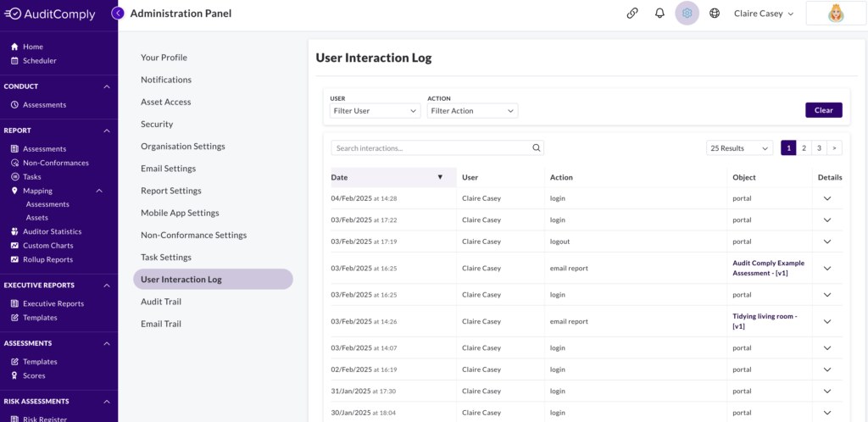Viewport: 868px width, 422px height.
Task: Open Tasks in sidebar
Action: [x=26, y=176]
